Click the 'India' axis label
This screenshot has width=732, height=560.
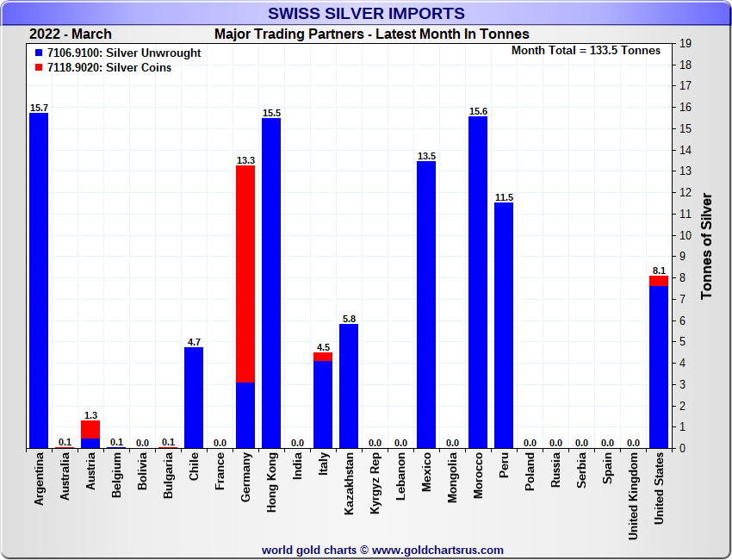(x=297, y=467)
